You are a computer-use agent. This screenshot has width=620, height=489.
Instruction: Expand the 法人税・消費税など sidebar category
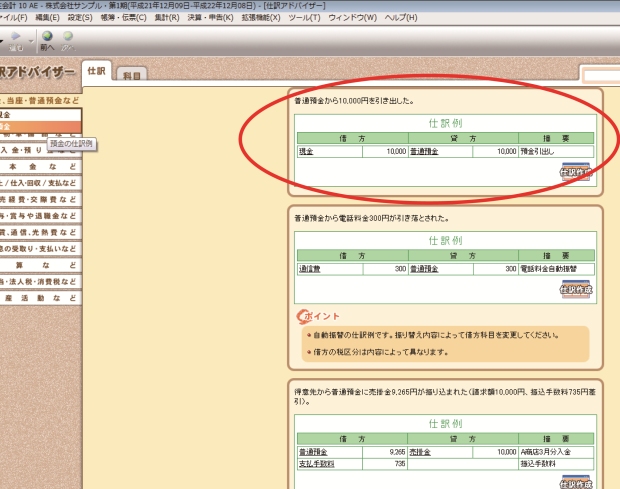(x=40, y=281)
